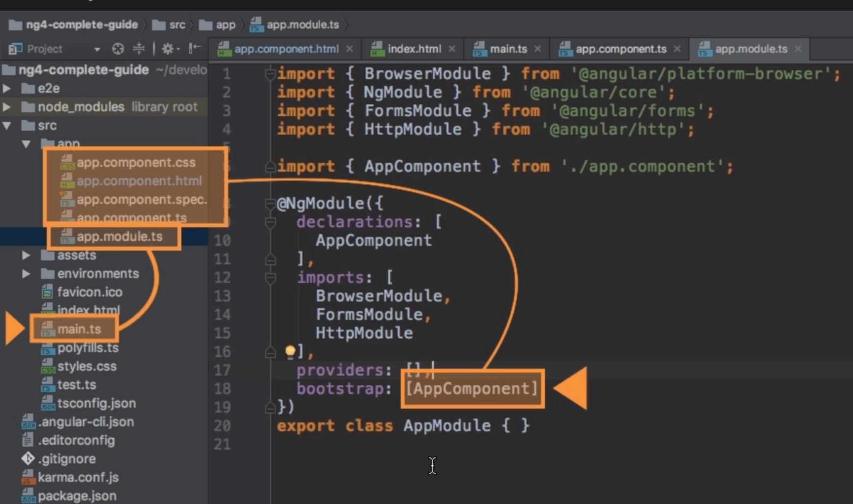Expand the node_modules folder
The image size is (853, 504).
(x=7, y=107)
